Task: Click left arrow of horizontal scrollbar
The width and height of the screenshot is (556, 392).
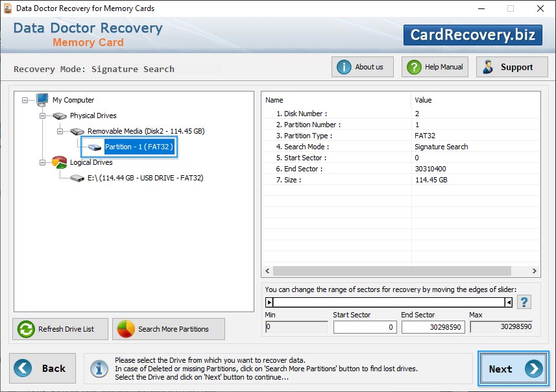Action: click(267, 271)
